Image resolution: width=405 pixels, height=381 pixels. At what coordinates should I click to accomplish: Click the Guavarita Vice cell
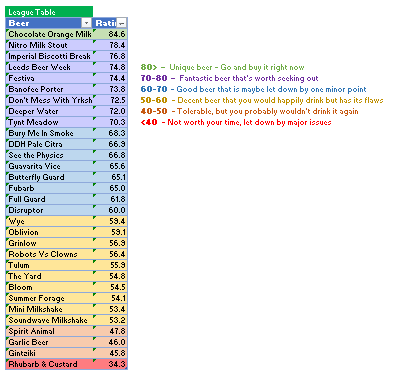50,166
